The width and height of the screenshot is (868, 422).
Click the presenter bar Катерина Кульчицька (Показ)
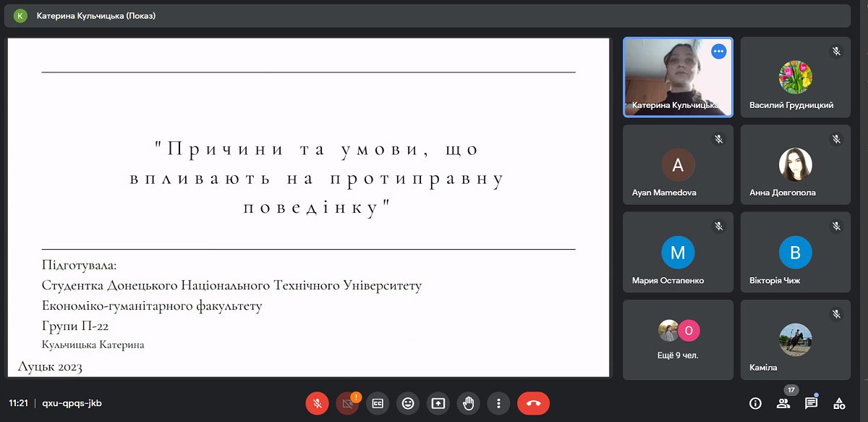click(96, 15)
